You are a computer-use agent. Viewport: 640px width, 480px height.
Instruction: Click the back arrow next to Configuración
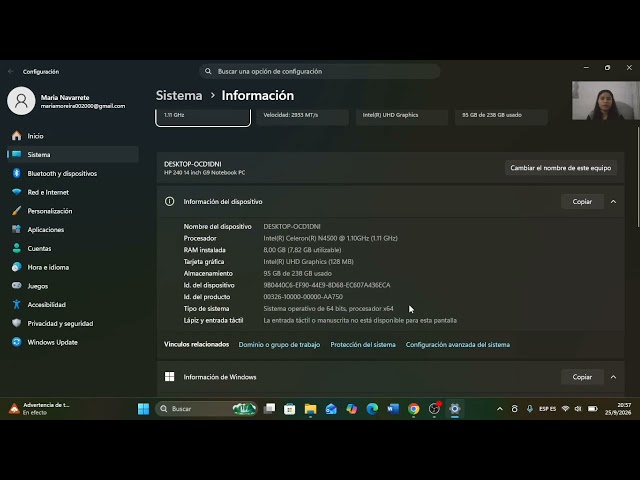pyautogui.click(x=11, y=71)
